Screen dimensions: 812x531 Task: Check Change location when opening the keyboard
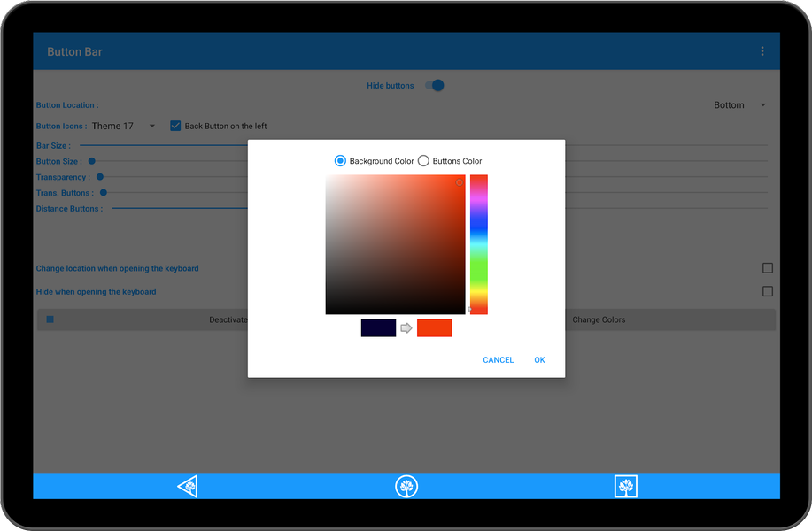[x=768, y=268]
